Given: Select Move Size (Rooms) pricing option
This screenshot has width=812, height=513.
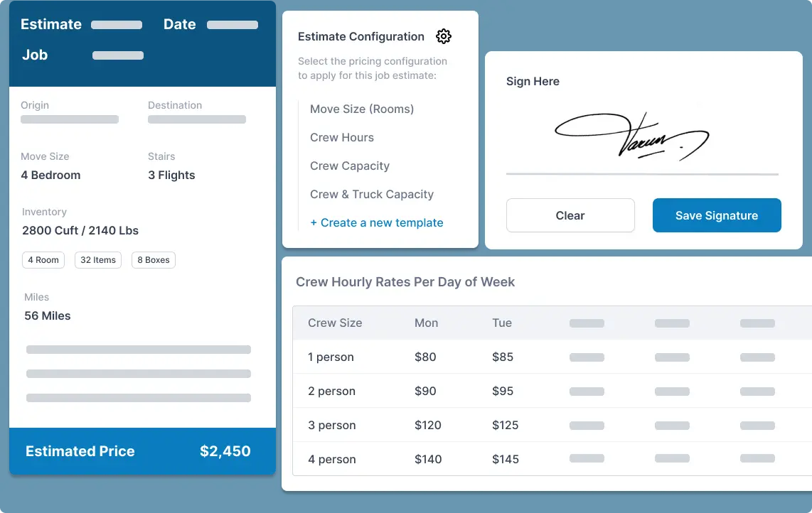Looking at the screenshot, I should (362, 109).
